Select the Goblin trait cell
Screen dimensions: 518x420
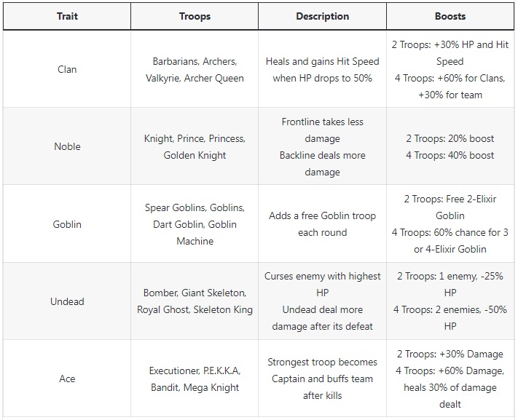pyautogui.click(x=67, y=224)
